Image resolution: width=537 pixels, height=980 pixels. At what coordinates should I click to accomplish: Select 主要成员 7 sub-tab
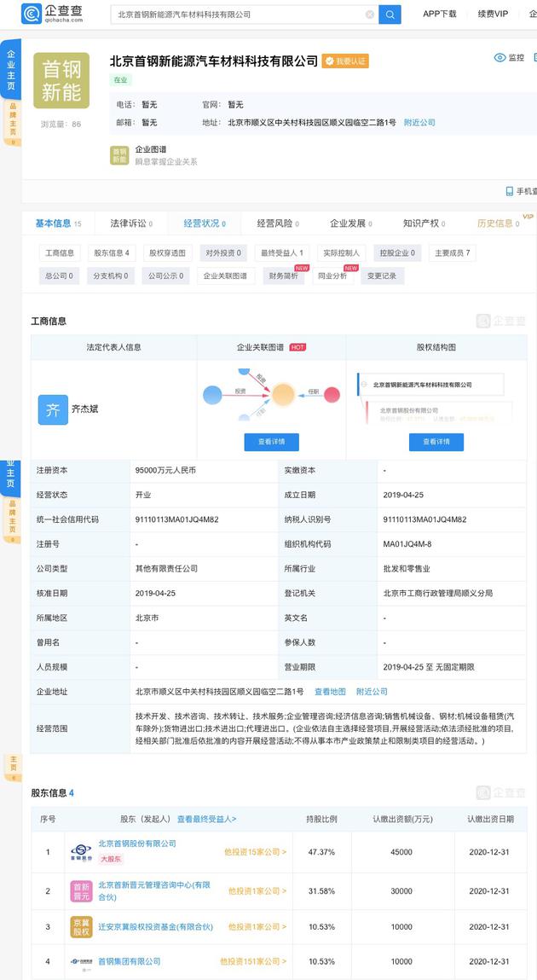tap(453, 253)
